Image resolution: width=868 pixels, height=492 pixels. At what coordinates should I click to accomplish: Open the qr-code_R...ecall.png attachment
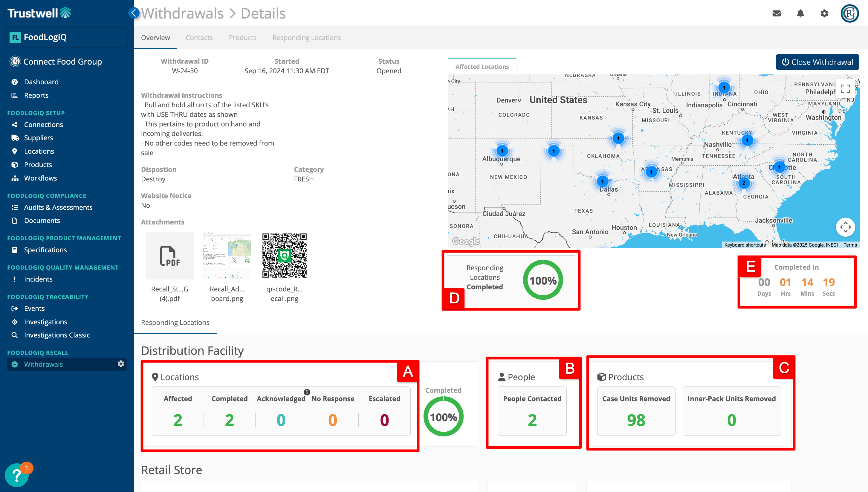[285, 256]
